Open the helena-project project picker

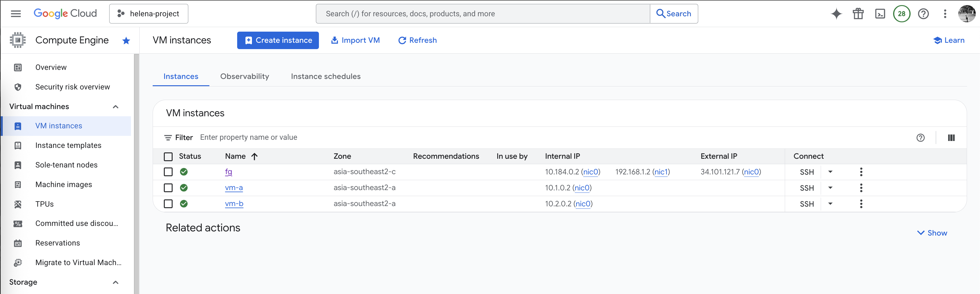click(x=148, y=14)
